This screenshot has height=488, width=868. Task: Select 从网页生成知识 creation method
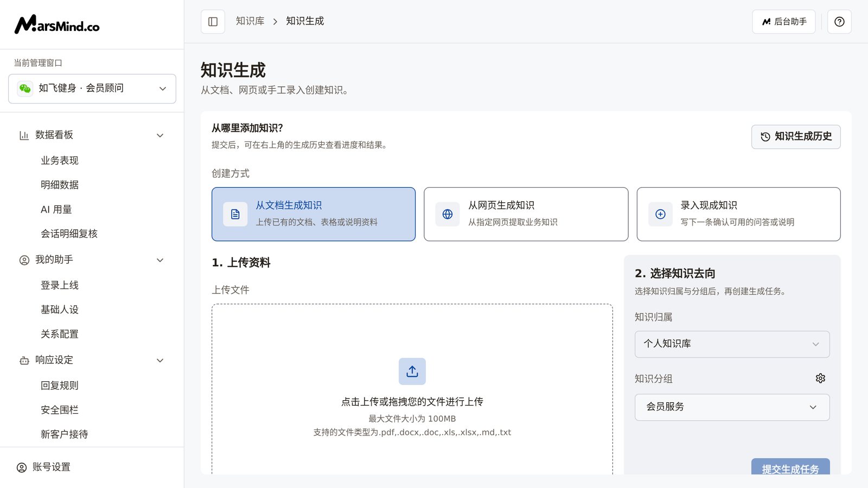(526, 214)
